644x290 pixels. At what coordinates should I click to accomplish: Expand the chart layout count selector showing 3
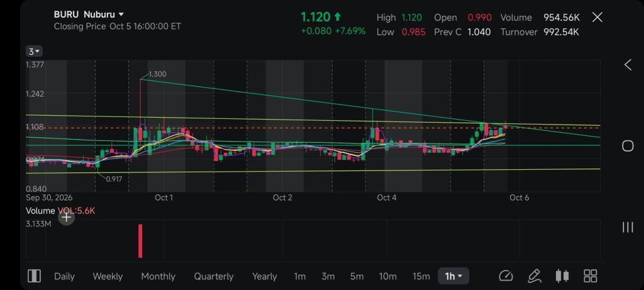click(x=34, y=52)
